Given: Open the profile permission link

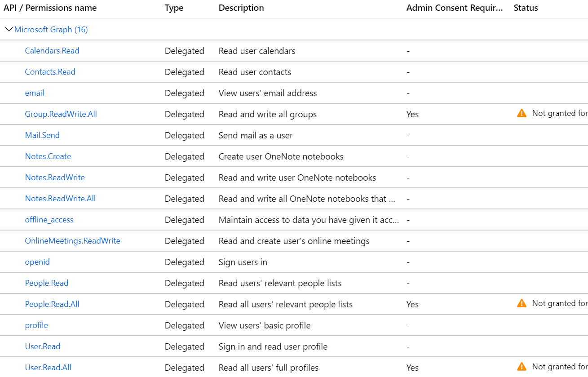Looking at the screenshot, I should click(36, 325).
